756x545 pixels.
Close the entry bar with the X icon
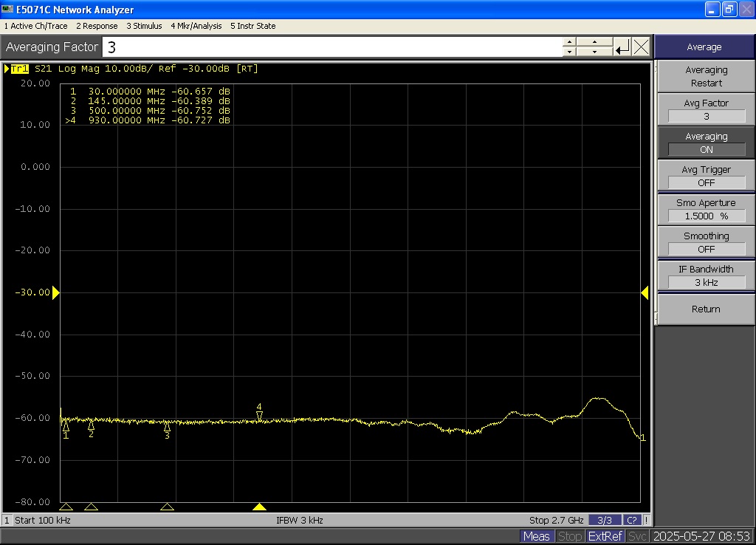[x=641, y=47]
